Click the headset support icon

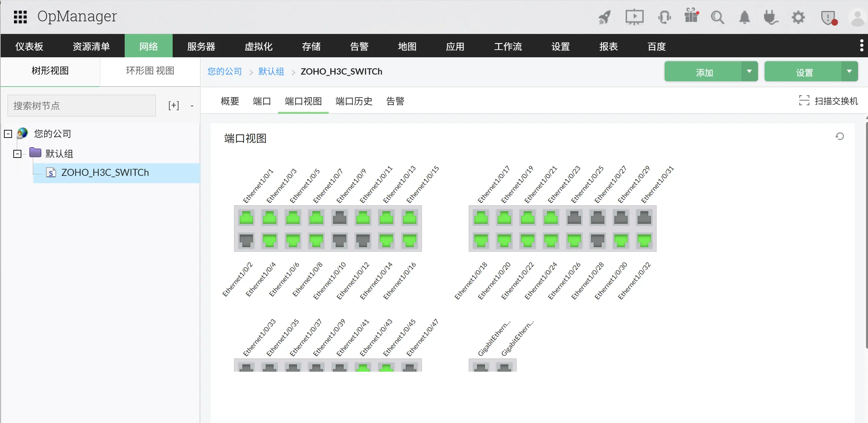(x=664, y=17)
